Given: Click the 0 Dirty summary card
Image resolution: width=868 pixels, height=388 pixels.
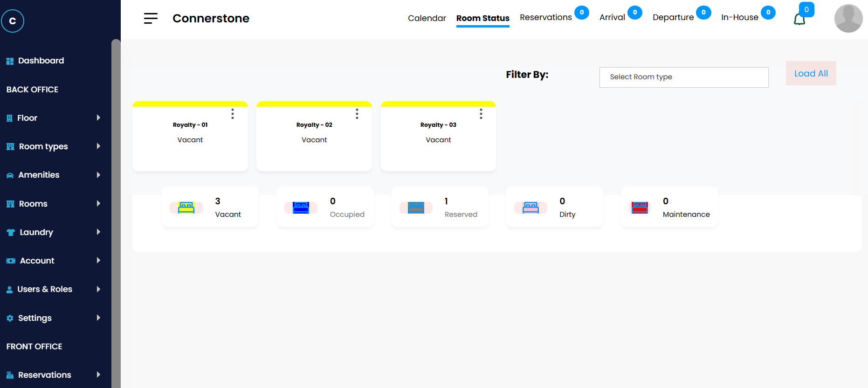Looking at the screenshot, I should click(554, 207).
